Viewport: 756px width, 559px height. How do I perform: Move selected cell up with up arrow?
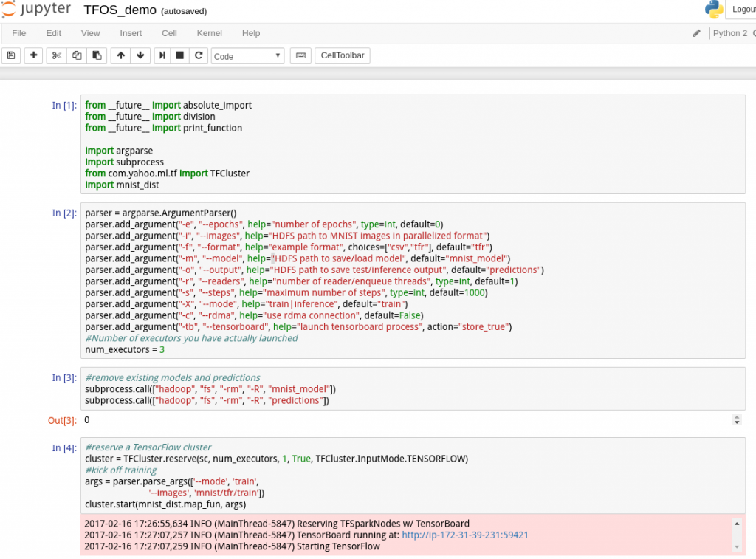120,55
